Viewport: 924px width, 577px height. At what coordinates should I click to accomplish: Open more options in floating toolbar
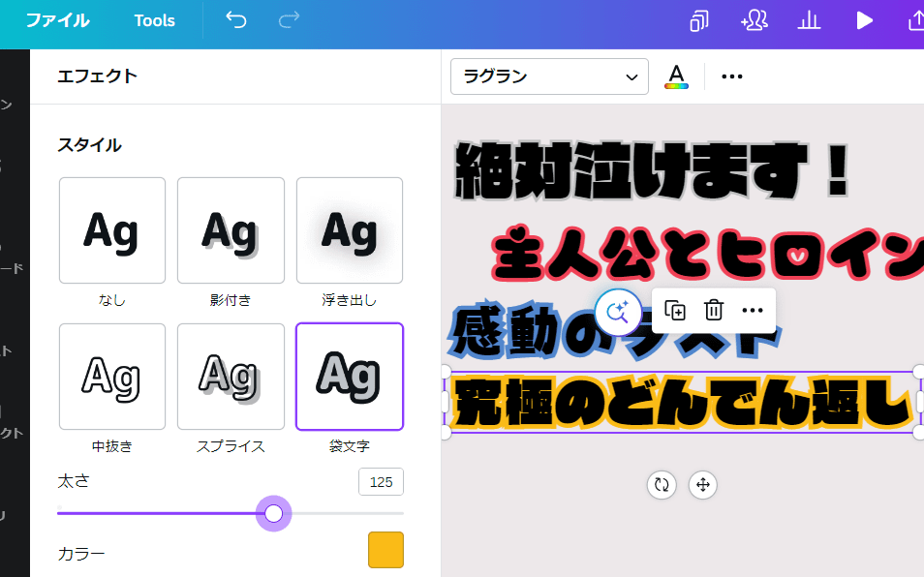coord(753,311)
